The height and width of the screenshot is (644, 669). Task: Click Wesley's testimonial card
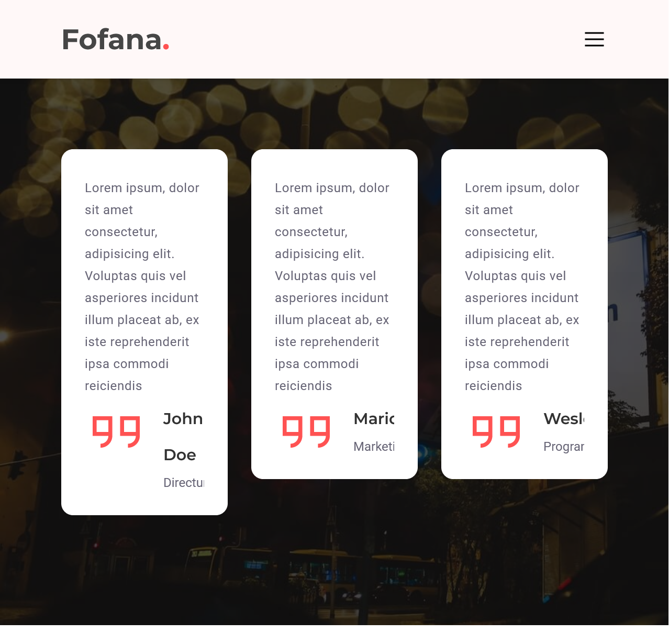coord(524,314)
